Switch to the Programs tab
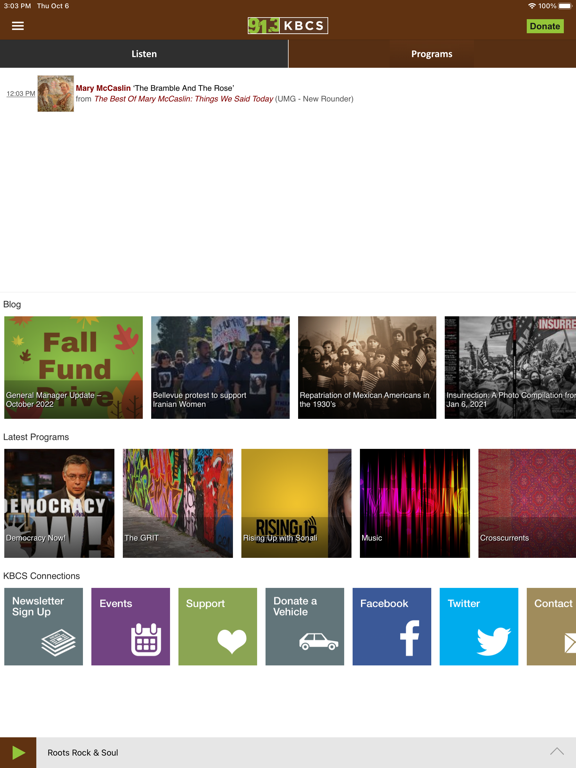 pyautogui.click(x=432, y=54)
